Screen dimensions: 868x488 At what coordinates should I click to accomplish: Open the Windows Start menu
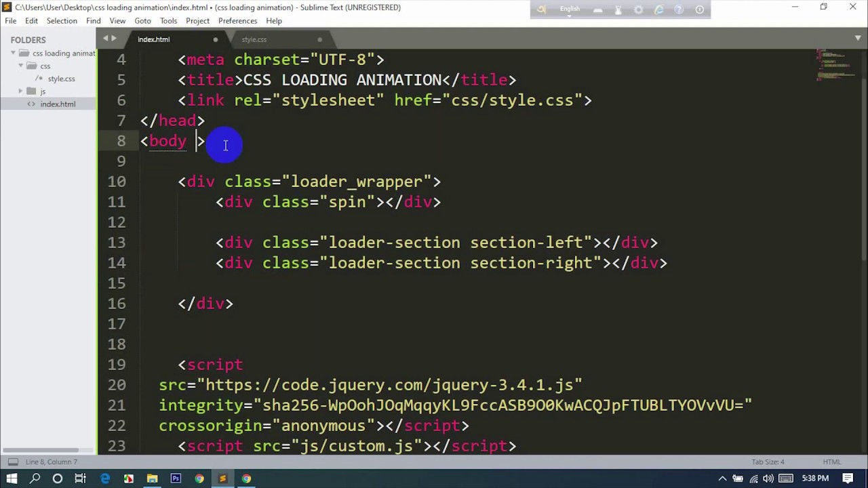pos(12,479)
